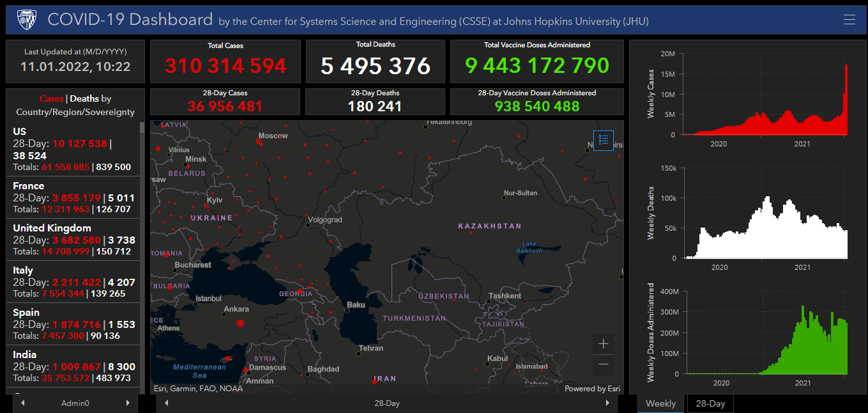Click the Powered by Esri link
Screen dimensions: 868x413
[592, 388]
